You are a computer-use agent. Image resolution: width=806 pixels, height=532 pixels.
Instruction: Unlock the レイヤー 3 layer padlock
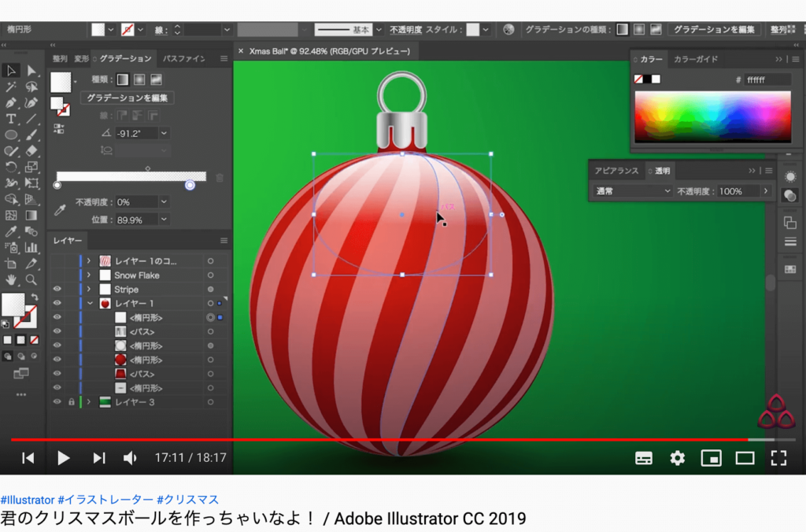[72, 402]
